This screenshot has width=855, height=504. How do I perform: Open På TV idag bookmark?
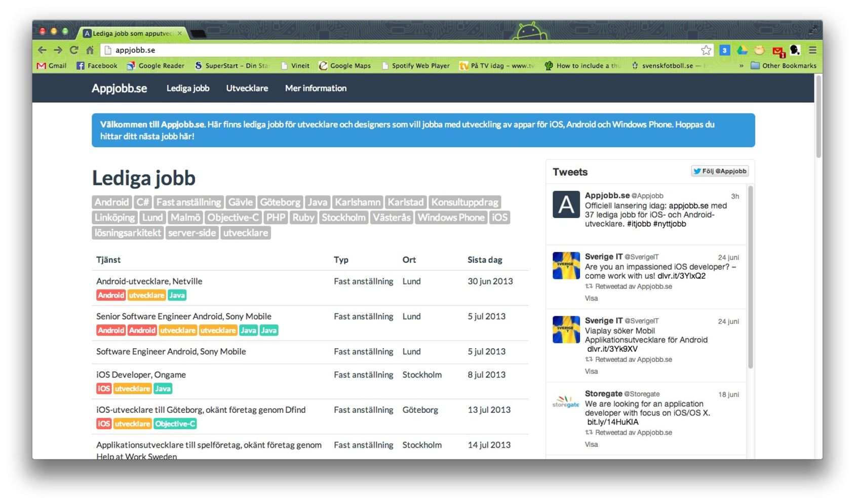tap(497, 66)
